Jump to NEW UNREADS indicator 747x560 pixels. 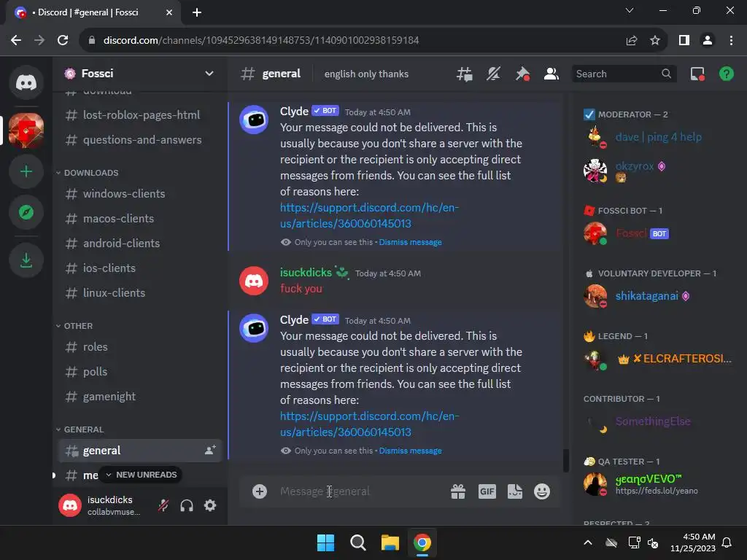(x=141, y=475)
